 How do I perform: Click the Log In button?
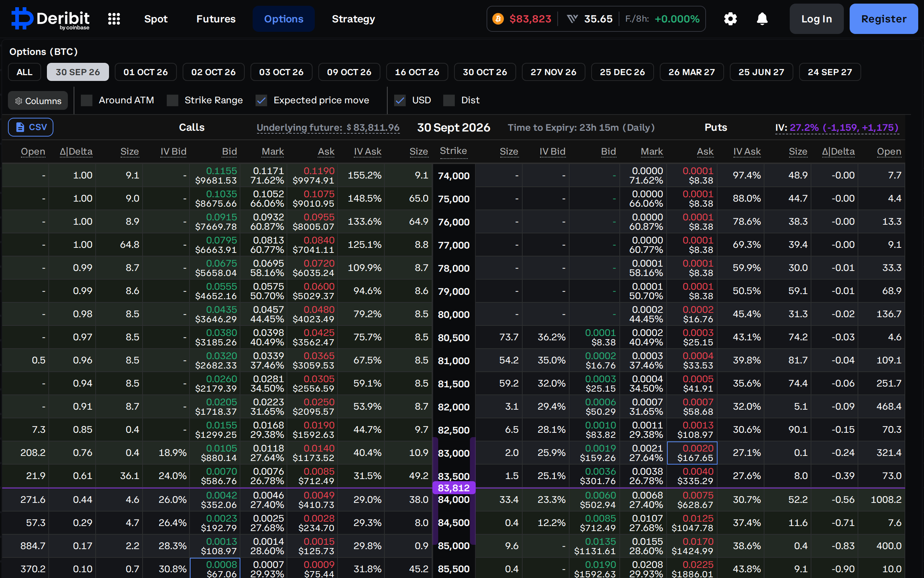816,19
